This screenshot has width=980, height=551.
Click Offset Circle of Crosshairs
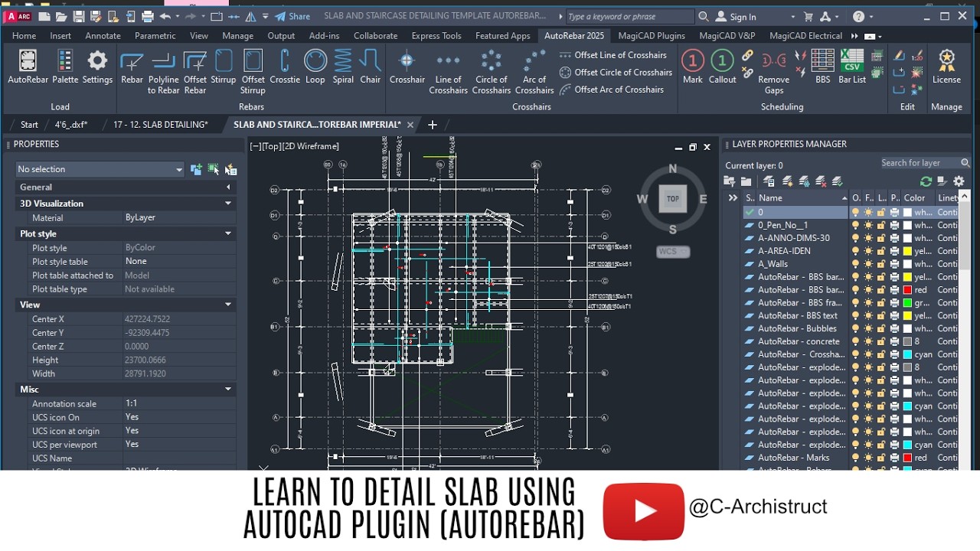tap(616, 72)
